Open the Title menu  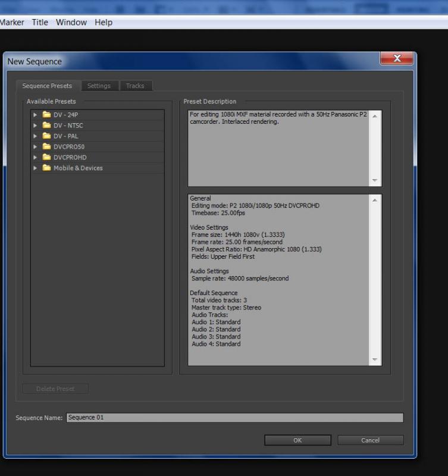(x=40, y=23)
